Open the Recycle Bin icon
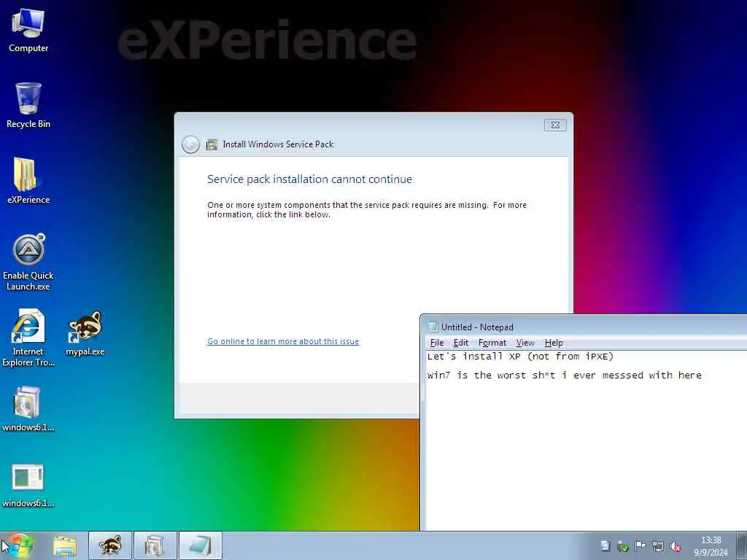The image size is (747, 560). click(x=28, y=106)
